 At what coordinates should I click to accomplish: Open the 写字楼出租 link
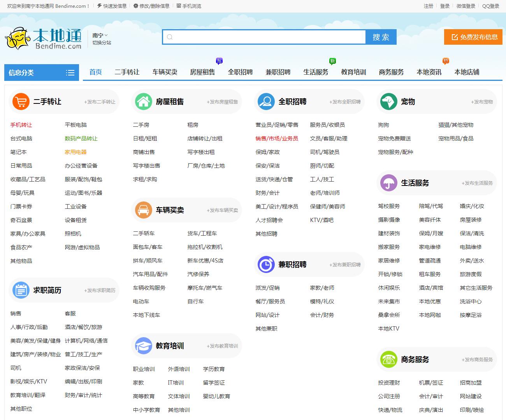[201, 152]
